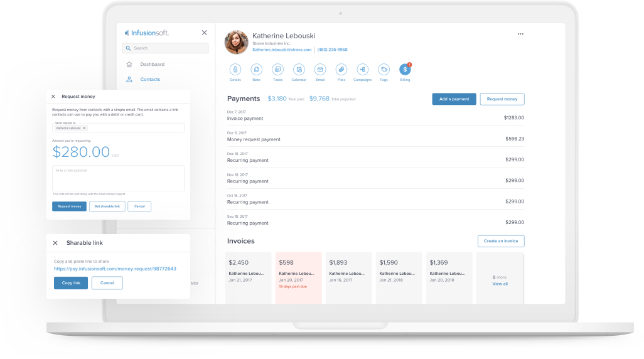Screen dimensions: 644x359
Task: Click the three-dot more options menu
Action: [x=520, y=34]
